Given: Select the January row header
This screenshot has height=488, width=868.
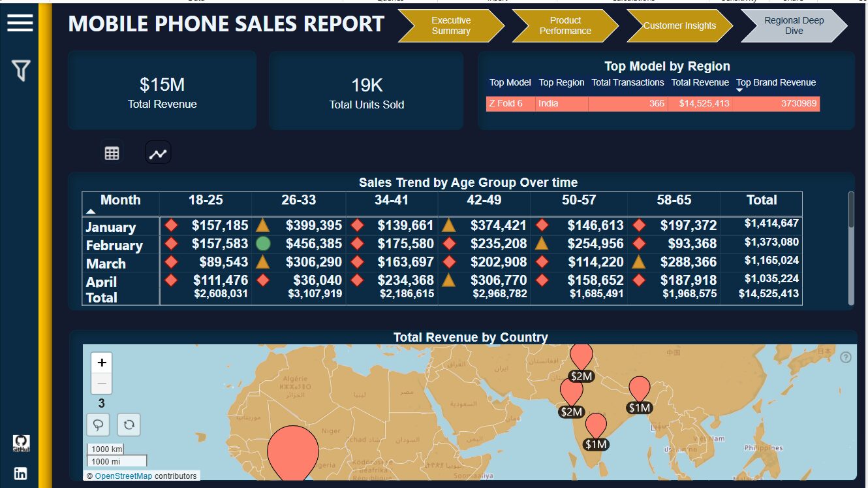Looking at the screenshot, I should coord(111,227).
